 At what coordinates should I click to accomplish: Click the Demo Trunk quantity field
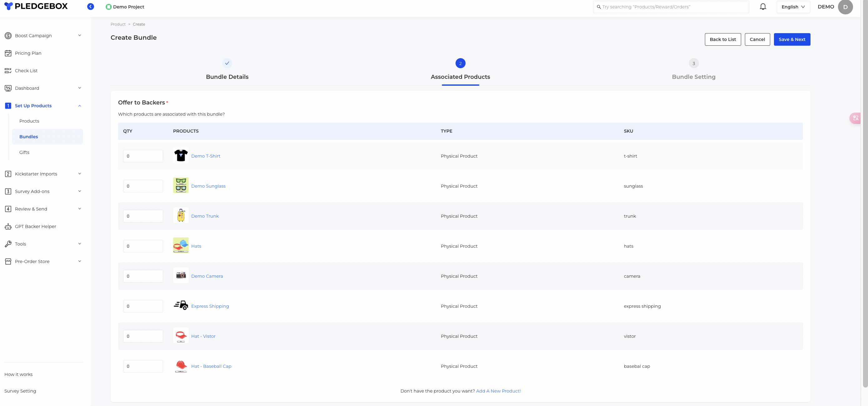click(143, 216)
